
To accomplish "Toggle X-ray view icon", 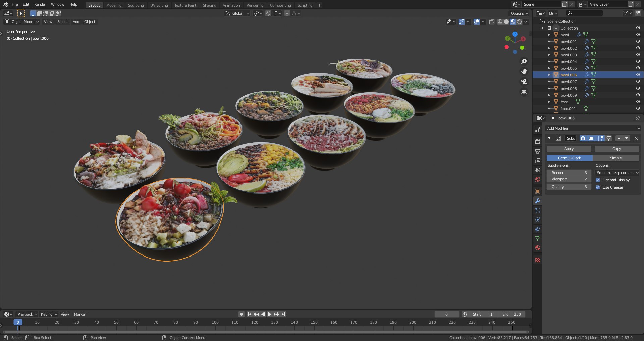I will [x=491, y=22].
